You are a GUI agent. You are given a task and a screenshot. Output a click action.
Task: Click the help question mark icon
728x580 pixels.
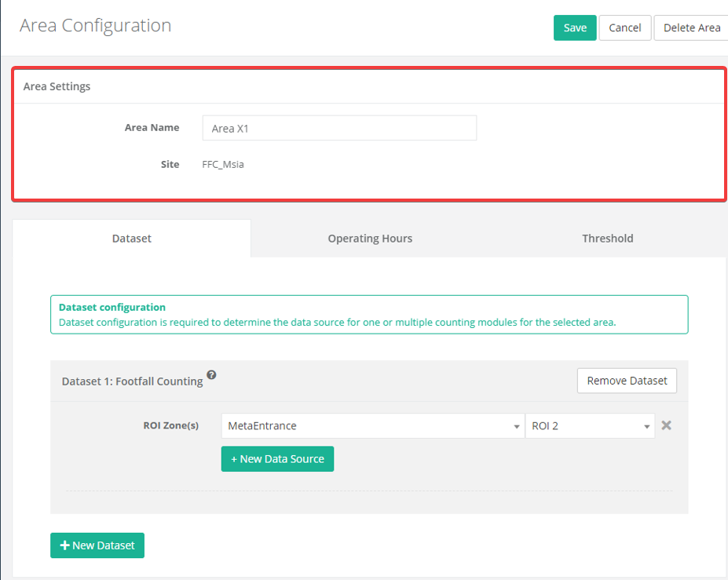[x=211, y=375]
